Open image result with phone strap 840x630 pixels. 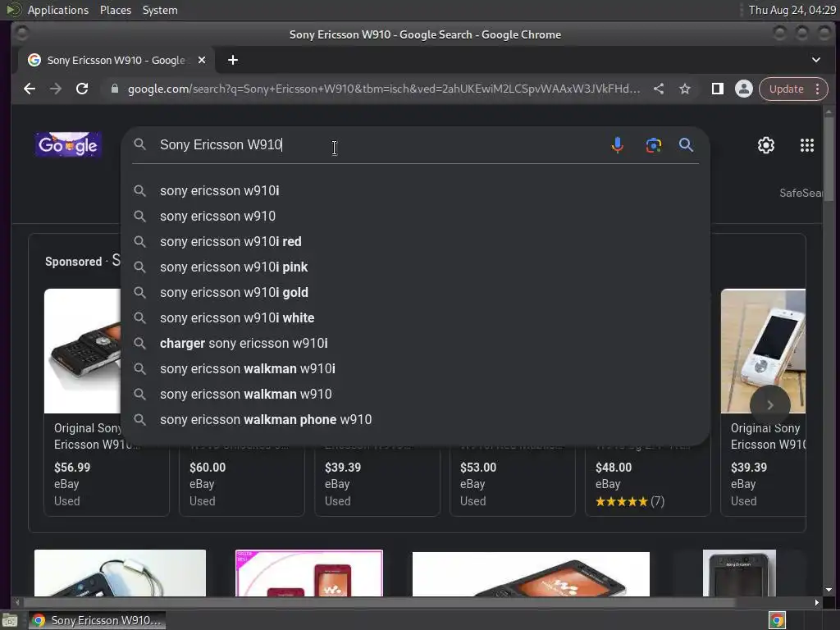tap(120, 573)
